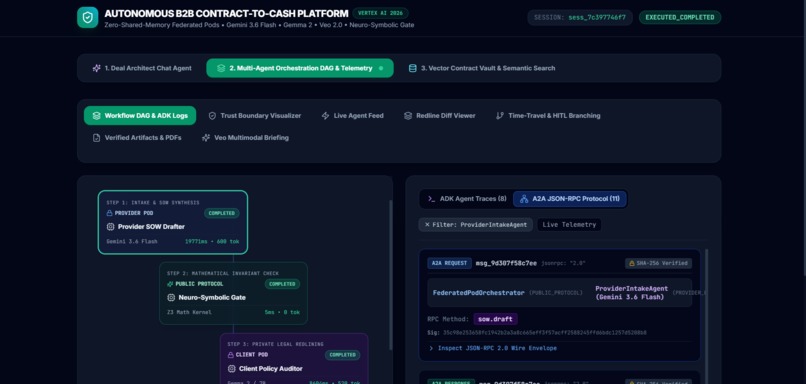Click the session ID sess_7c397746f7 pill
Image resolution: width=806 pixels, height=384 pixels.
pos(580,17)
